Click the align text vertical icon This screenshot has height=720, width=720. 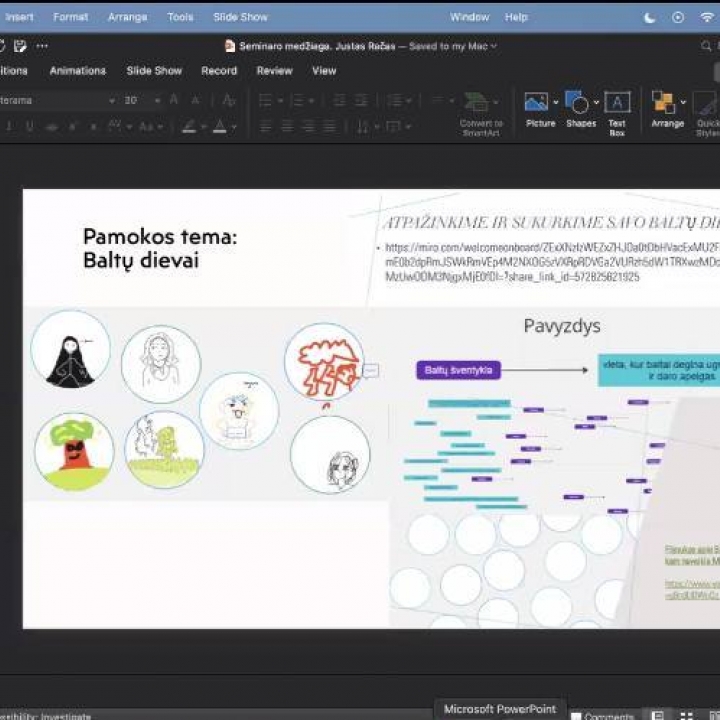394,126
